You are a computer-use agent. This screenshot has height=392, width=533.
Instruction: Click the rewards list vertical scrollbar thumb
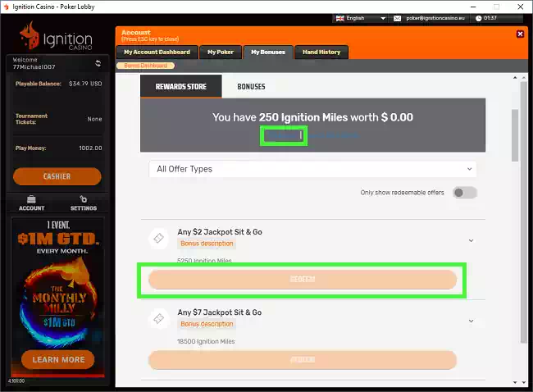(515, 135)
